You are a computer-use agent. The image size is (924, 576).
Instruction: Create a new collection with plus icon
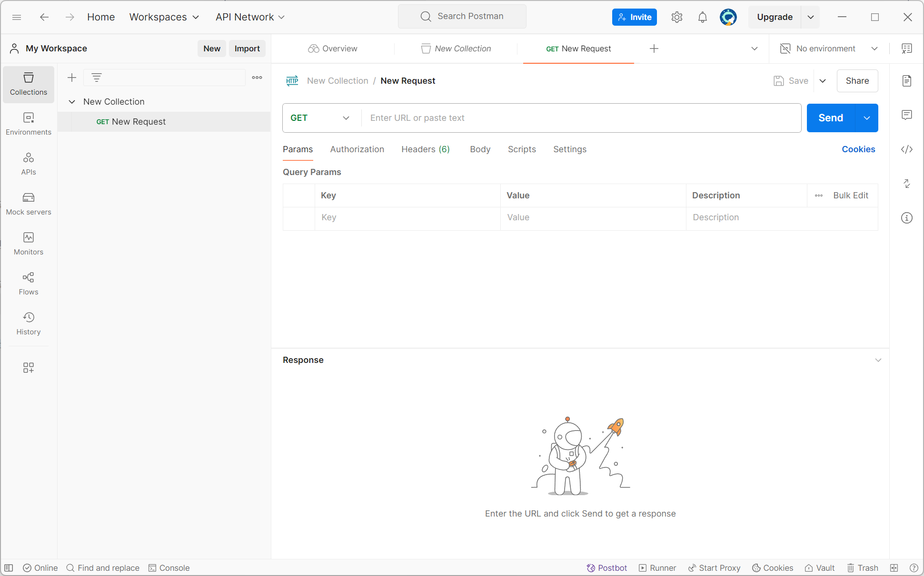point(72,78)
